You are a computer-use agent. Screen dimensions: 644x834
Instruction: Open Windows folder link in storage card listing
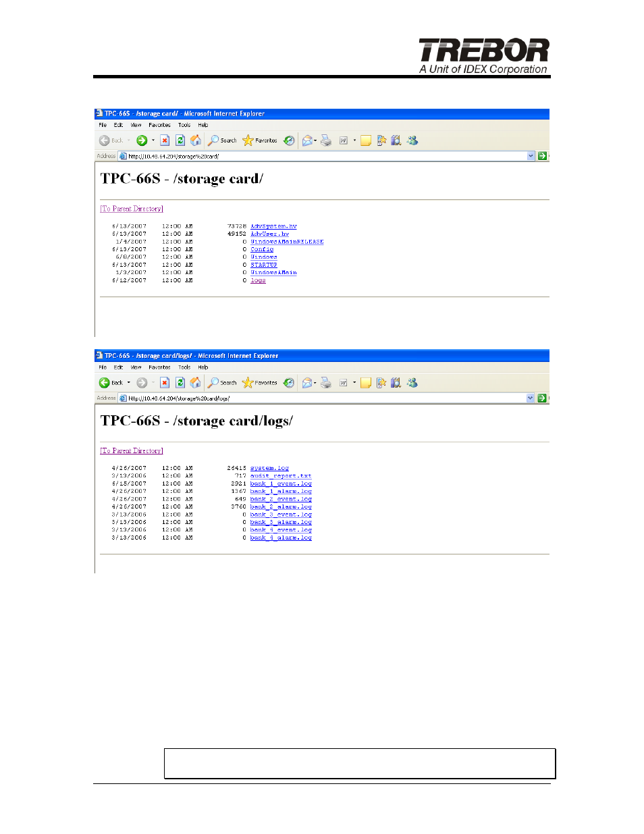[x=264, y=257]
